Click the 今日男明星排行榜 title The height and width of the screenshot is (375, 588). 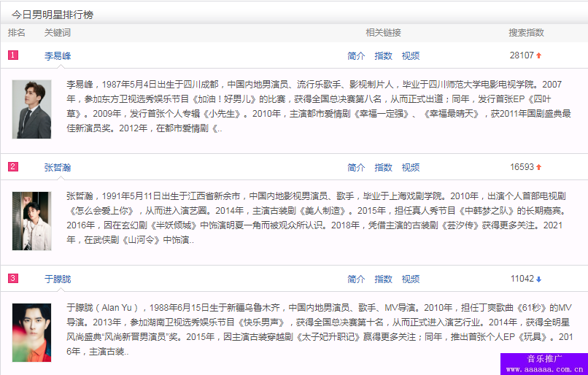53,15
